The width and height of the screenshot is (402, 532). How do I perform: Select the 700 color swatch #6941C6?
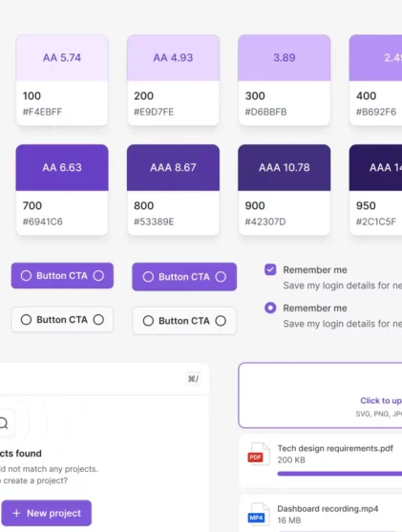point(62,190)
